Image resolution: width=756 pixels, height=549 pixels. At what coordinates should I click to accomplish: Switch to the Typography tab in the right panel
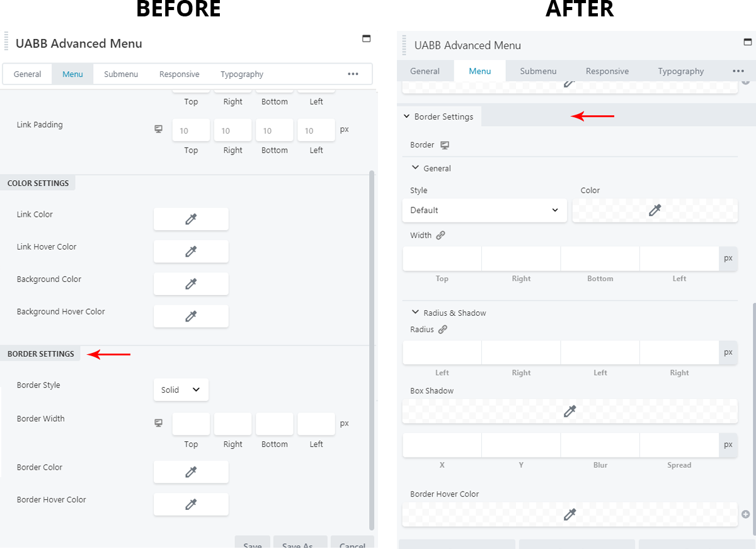[680, 71]
